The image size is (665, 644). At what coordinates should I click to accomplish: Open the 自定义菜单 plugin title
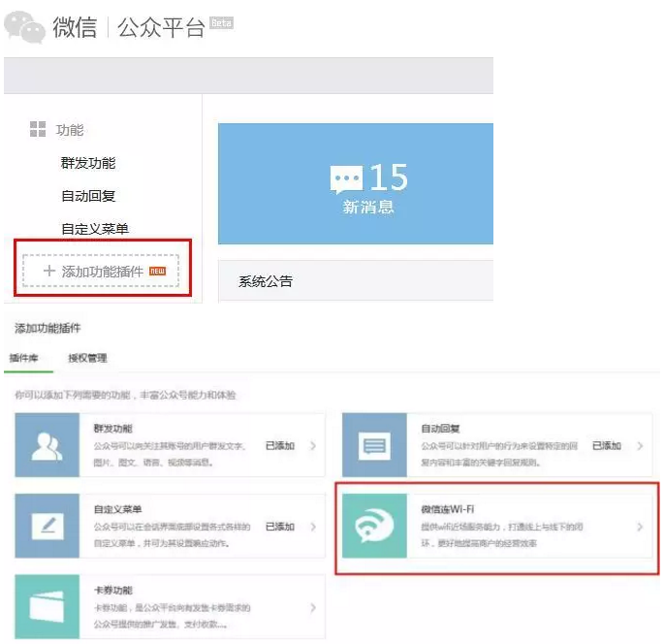117,509
